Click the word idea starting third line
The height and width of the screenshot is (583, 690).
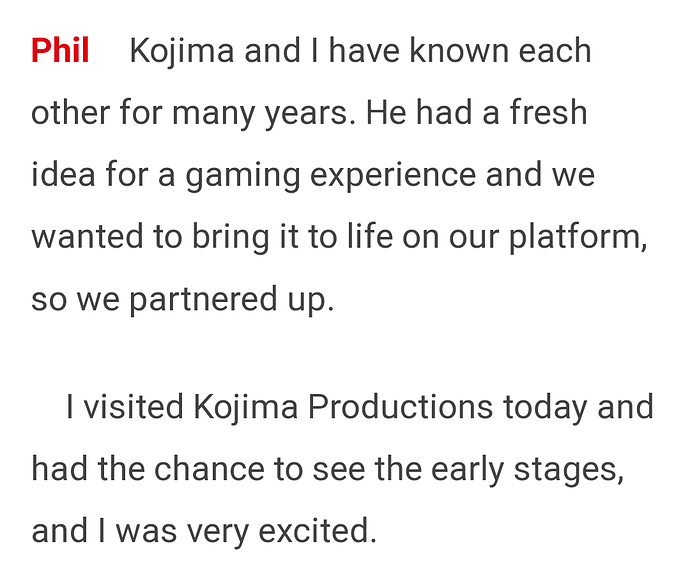pos(63,175)
